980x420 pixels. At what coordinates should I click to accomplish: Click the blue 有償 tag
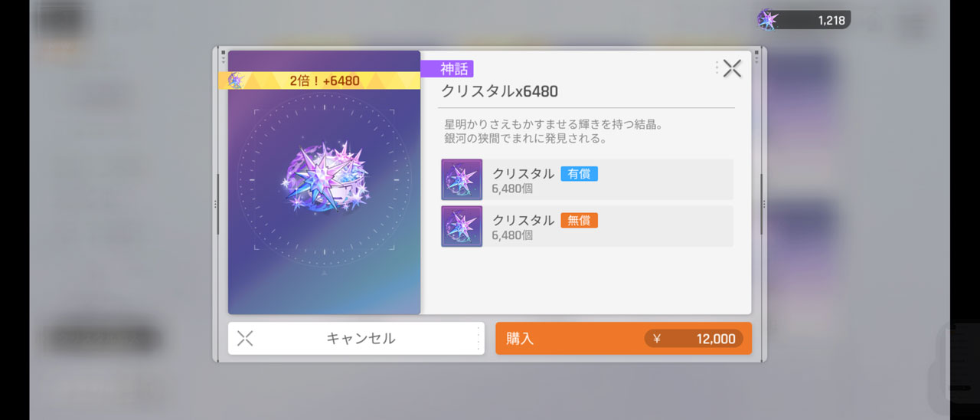[x=579, y=173]
